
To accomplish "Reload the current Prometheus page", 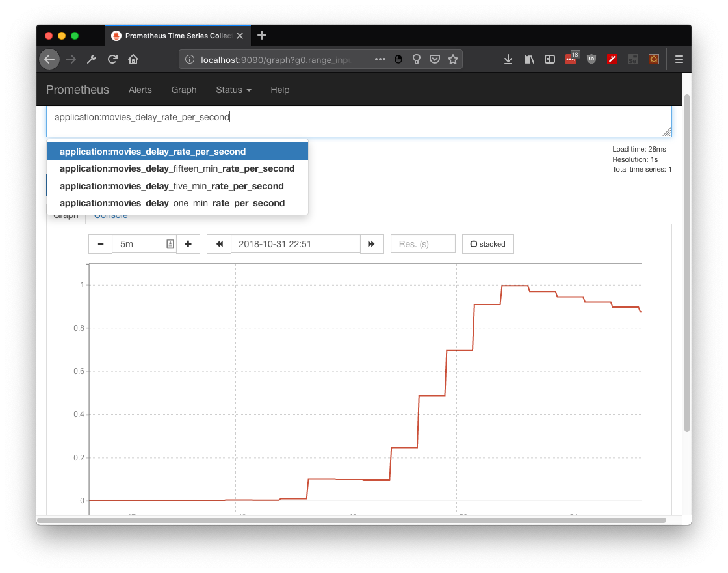I will [112, 59].
